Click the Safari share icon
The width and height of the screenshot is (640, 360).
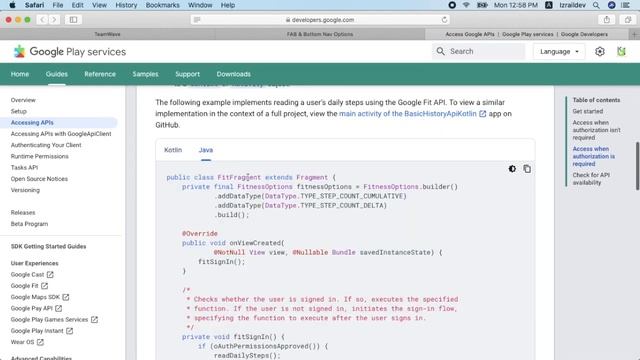pos(607,20)
